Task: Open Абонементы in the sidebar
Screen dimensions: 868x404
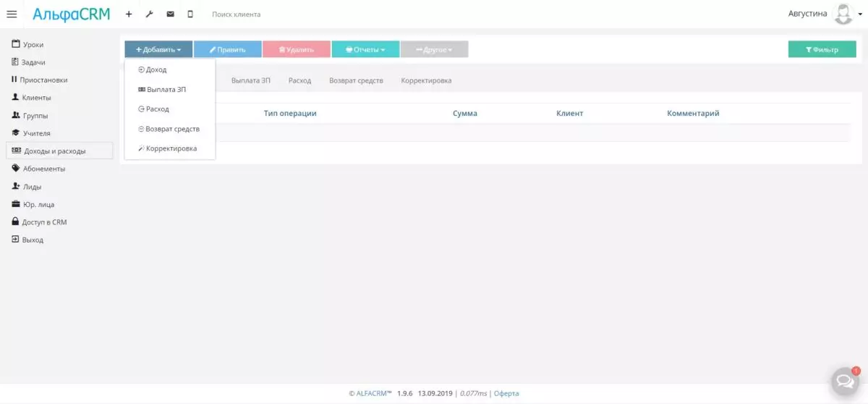Action: tap(44, 169)
